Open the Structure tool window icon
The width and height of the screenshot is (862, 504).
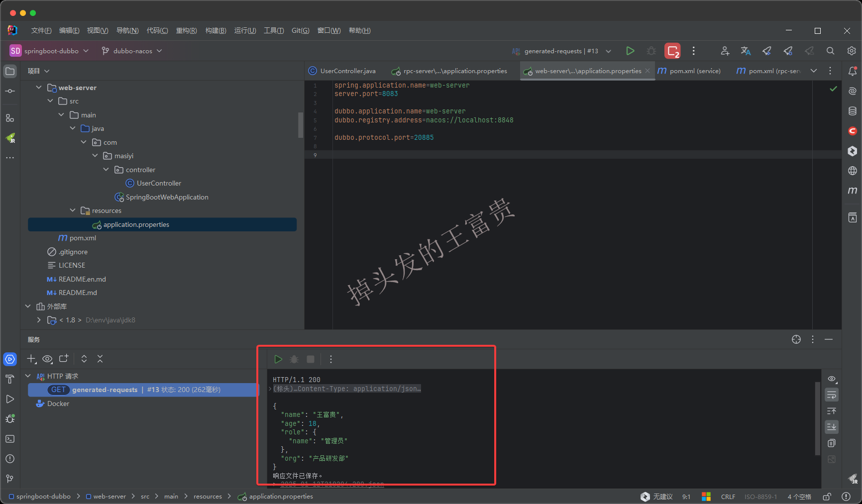click(10, 118)
